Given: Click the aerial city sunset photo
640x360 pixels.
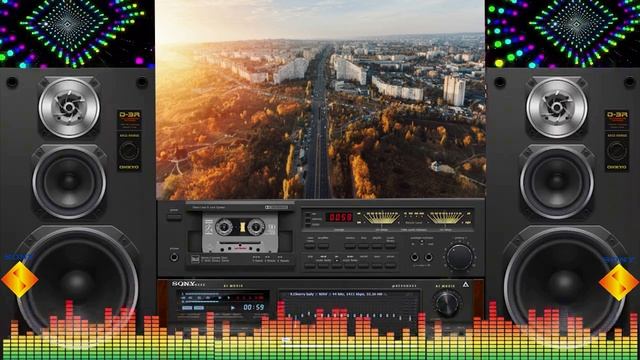Looking at the screenshot, I should point(320,99).
